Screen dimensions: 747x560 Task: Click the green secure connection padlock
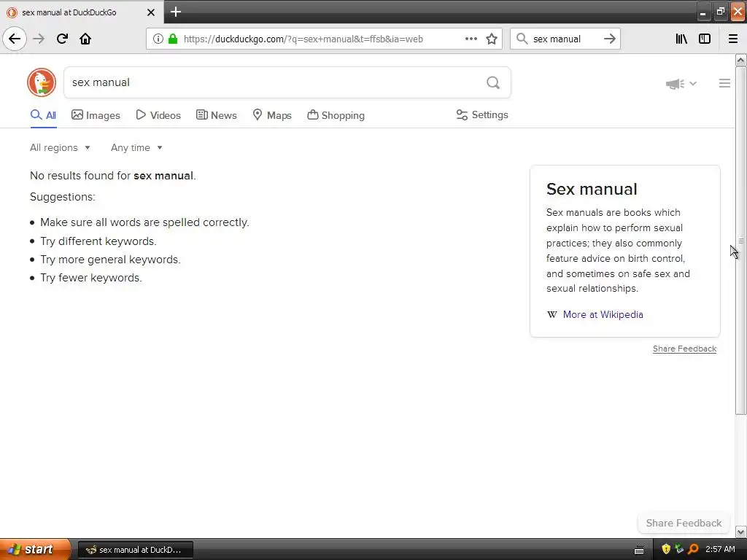tap(173, 39)
